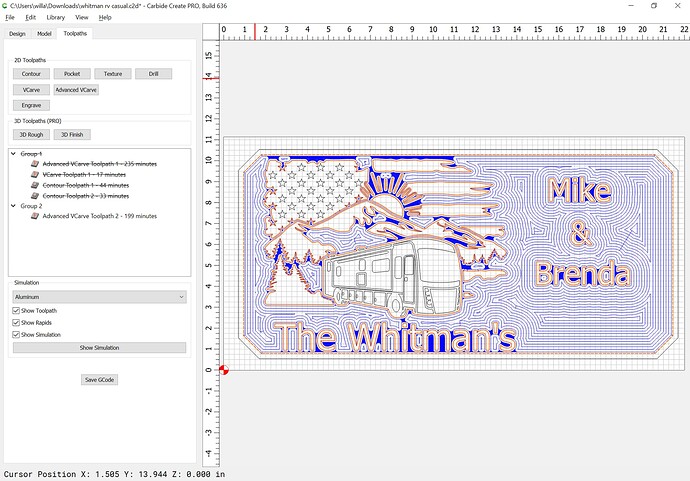Screen dimensions: 690x481
Task: Click the red-white origin marker on canvas
Action: (x=224, y=370)
